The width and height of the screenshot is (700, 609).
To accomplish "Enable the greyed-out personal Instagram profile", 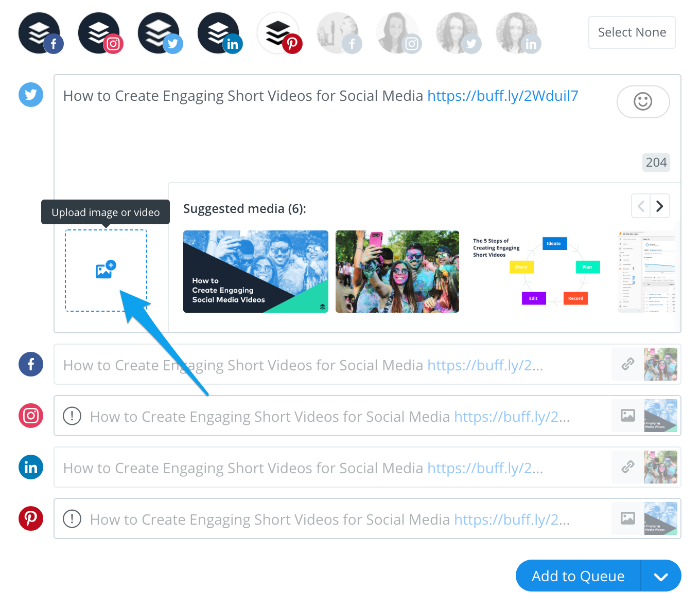I will 398,33.
